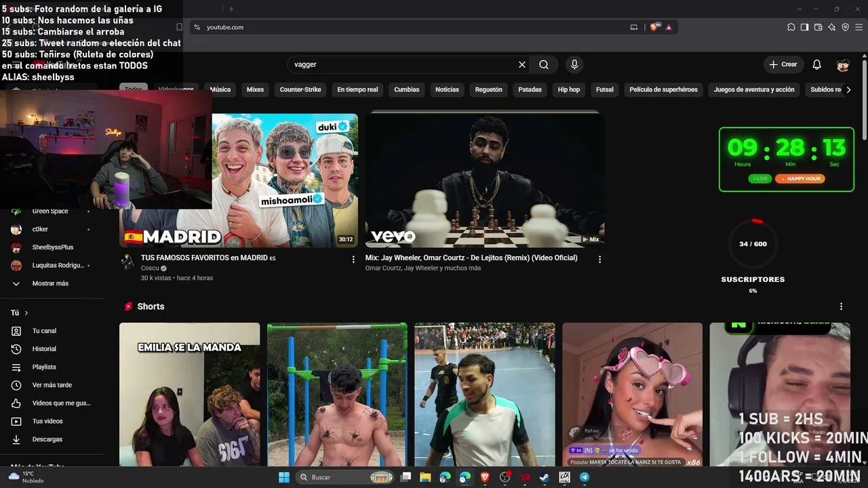Select the Mixes filter chip
The height and width of the screenshot is (488, 868).
(x=255, y=89)
